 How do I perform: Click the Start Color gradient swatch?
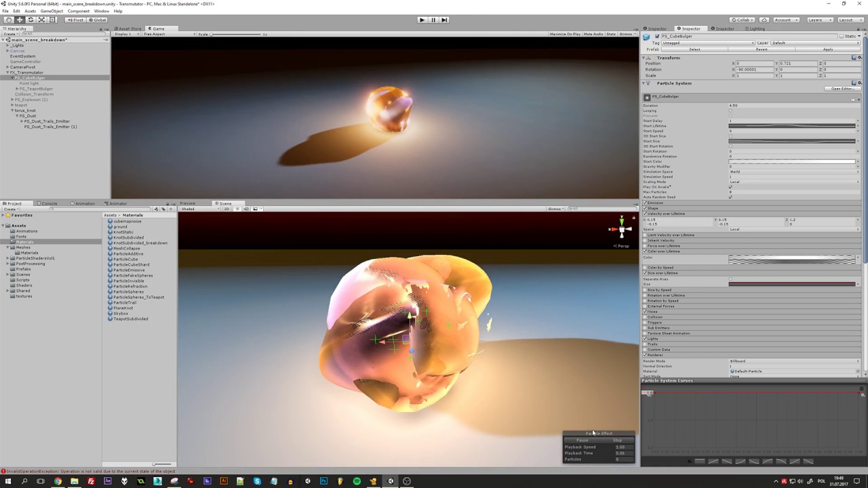pyautogui.click(x=792, y=162)
